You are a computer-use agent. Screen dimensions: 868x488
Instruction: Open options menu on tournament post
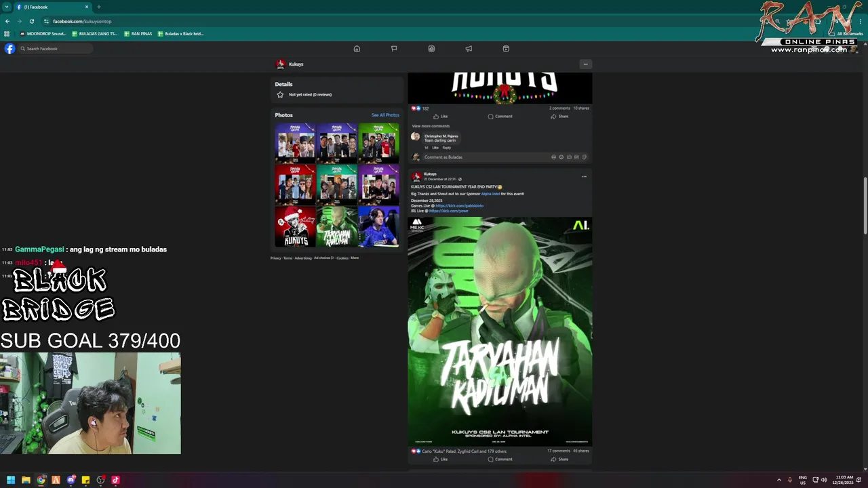(584, 177)
